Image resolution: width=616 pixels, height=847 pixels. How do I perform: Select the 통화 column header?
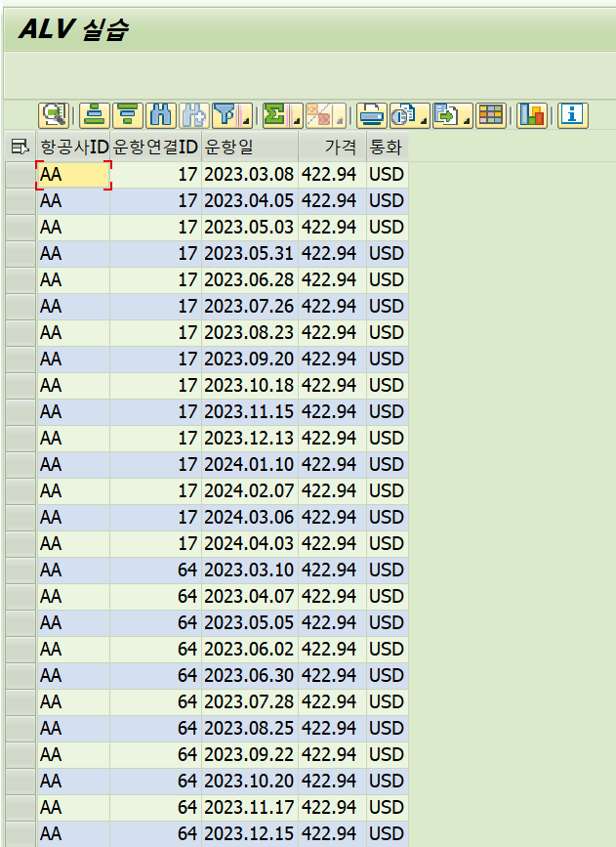(x=388, y=147)
